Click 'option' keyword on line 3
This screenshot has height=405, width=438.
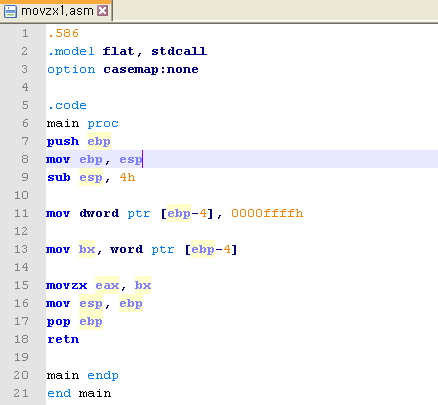[71, 70]
